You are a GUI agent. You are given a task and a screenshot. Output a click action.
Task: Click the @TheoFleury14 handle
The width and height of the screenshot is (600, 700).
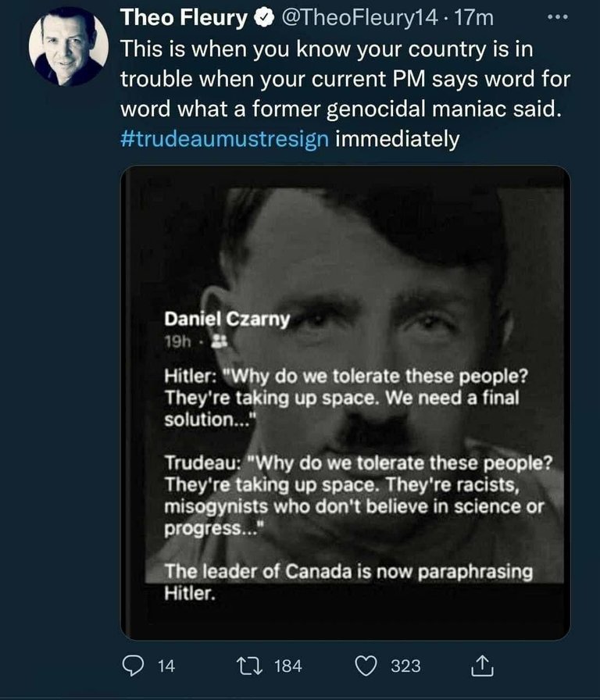coord(359,18)
